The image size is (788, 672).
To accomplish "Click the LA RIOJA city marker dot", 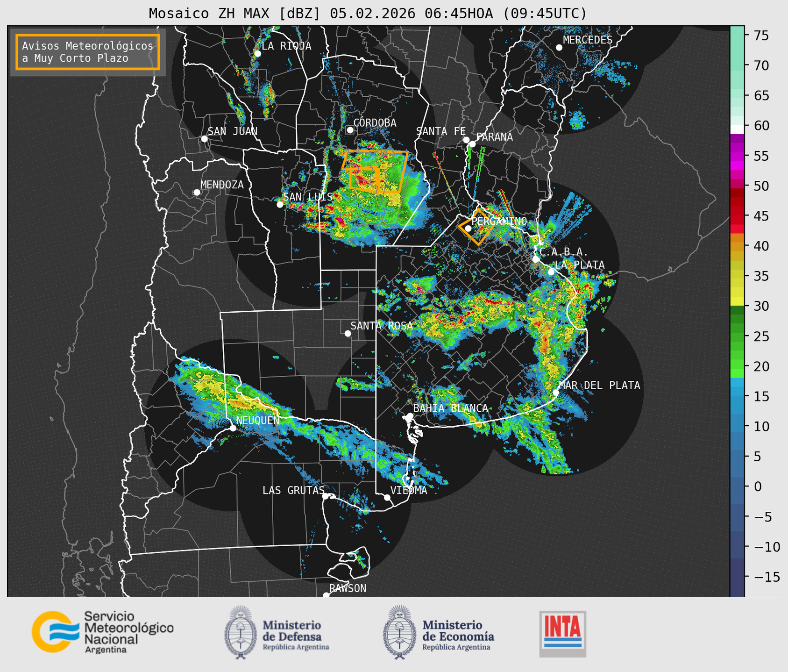I will [x=257, y=54].
